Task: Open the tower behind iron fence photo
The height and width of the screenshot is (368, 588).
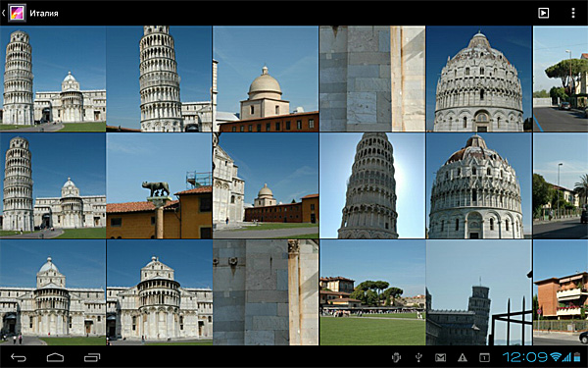Action: point(479,292)
